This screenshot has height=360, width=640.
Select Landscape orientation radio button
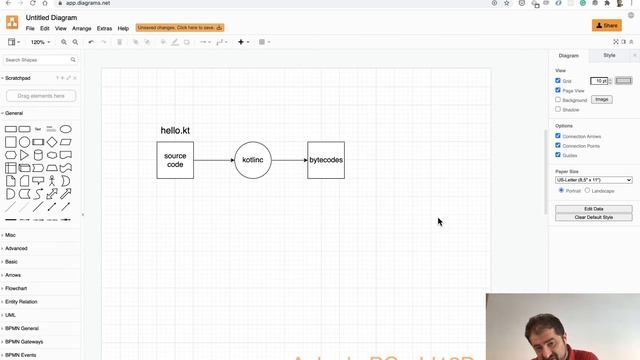point(587,190)
